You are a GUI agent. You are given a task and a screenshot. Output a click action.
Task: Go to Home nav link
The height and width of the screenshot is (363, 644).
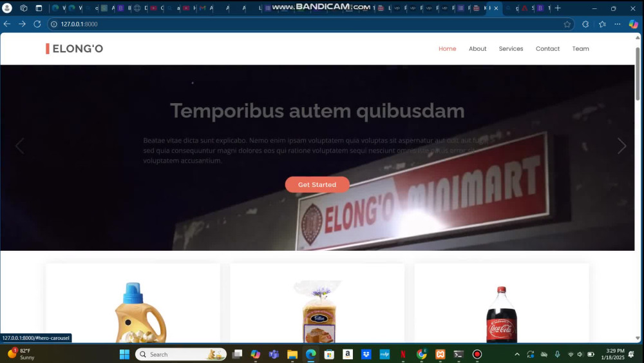pos(448,48)
